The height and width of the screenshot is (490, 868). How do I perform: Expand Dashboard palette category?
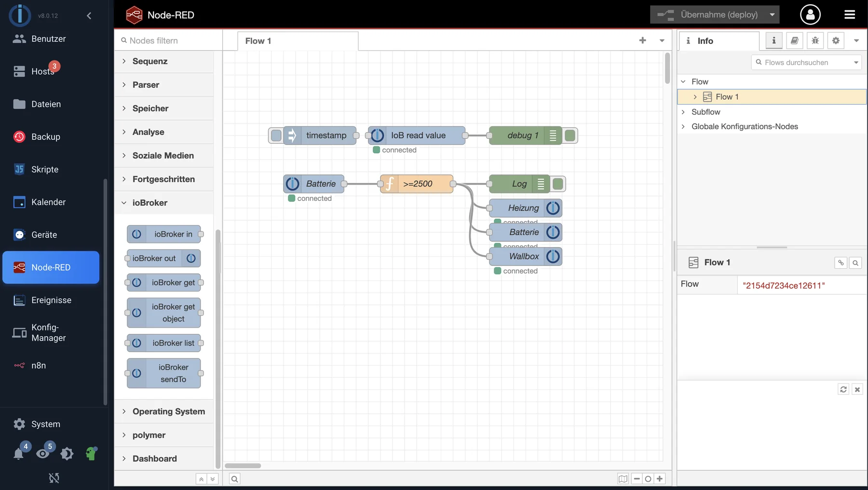164,459
